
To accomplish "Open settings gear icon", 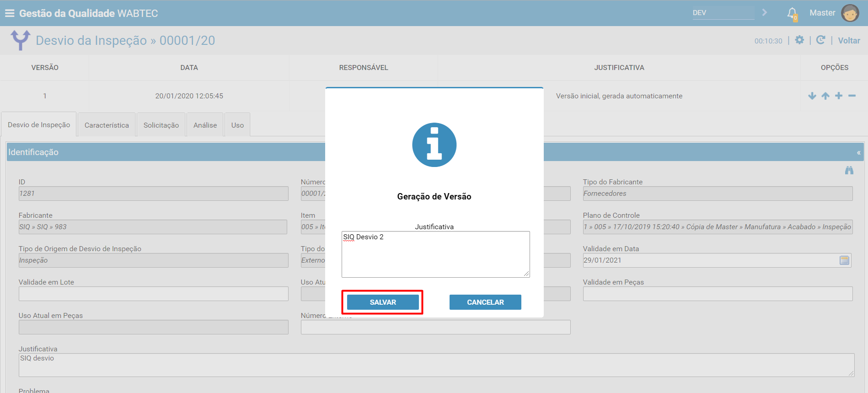I will (799, 40).
